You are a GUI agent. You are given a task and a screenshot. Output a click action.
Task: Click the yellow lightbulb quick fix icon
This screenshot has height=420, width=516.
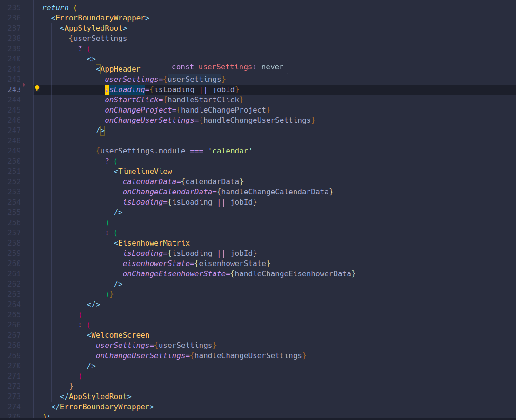click(37, 88)
